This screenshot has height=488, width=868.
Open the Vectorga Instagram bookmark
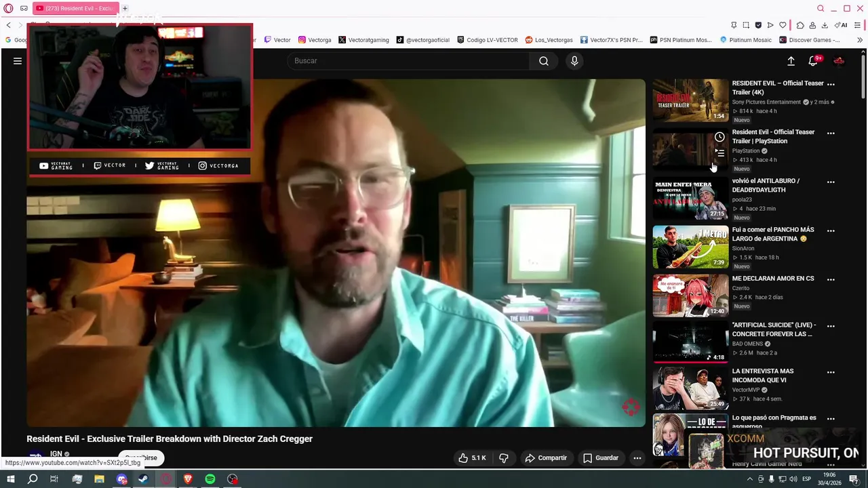[315, 40]
